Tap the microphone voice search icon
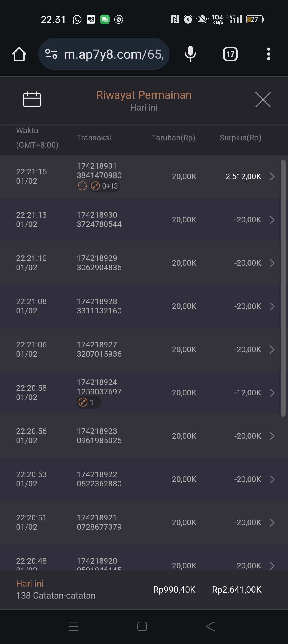The image size is (288, 644). [x=190, y=54]
